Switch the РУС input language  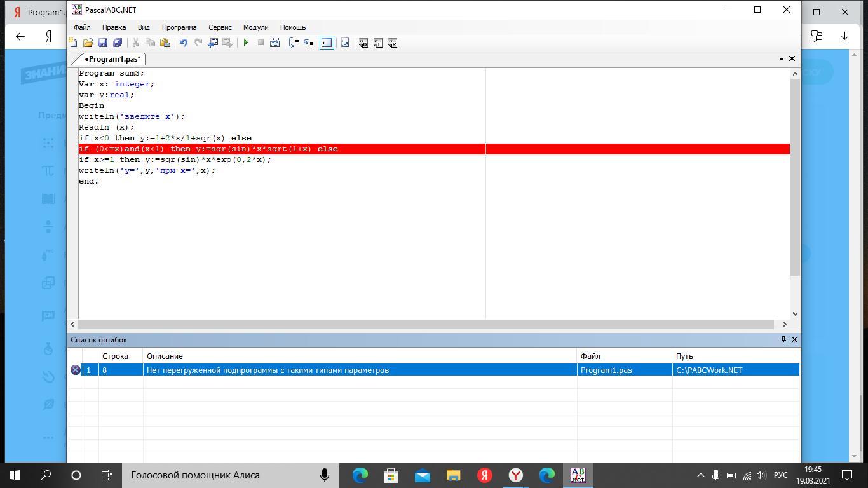tap(781, 475)
